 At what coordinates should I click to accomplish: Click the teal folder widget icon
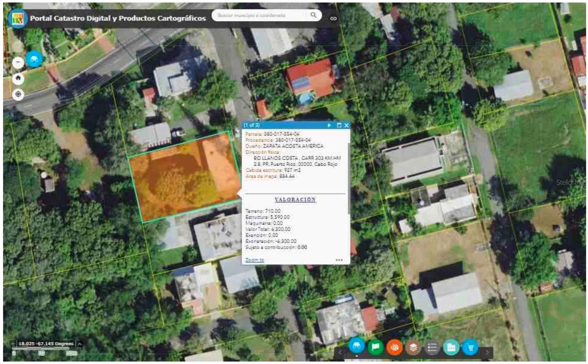[451, 347]
